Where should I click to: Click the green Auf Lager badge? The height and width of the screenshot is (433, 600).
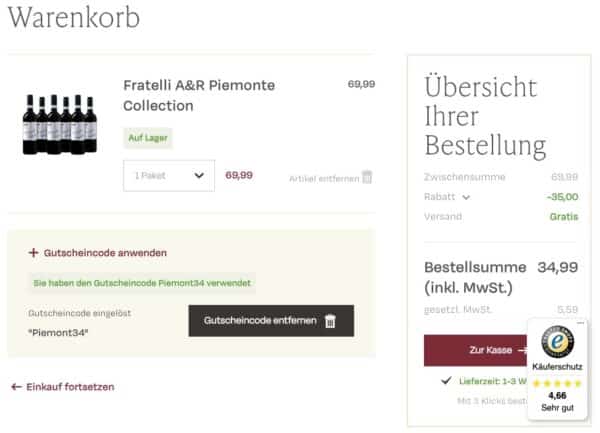[x=145, y=136]
